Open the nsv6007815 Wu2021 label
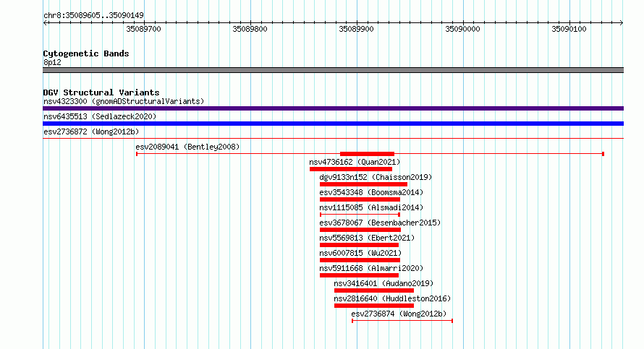Screen dimensions: 644x349 pyautogui.click(x=360, y=253)
